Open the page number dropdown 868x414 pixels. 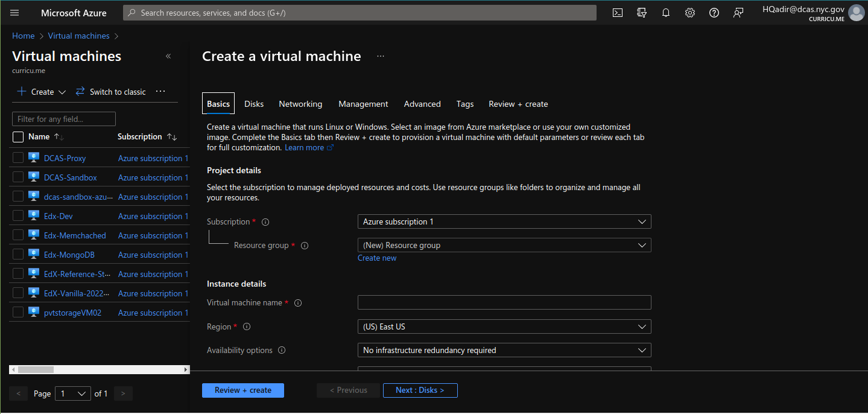[73, 393]
